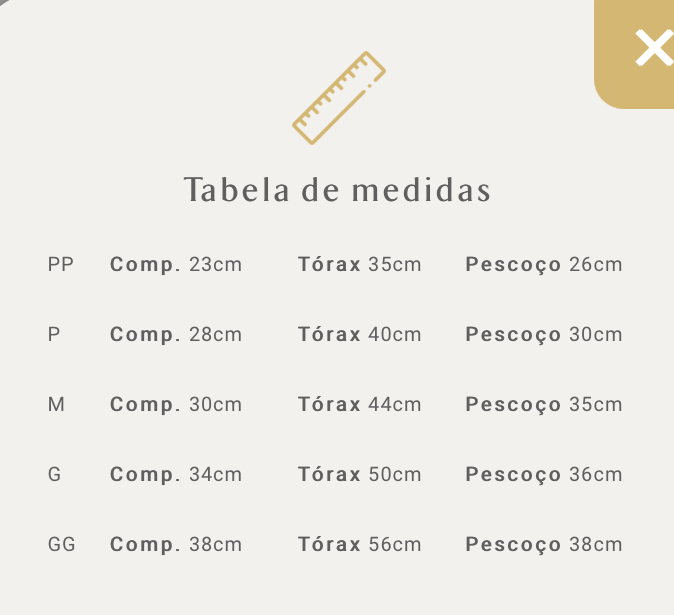Select Pescoço 36cm measurement
The width and height of the screenshot is (674, 615).
(x=544, y=475)
